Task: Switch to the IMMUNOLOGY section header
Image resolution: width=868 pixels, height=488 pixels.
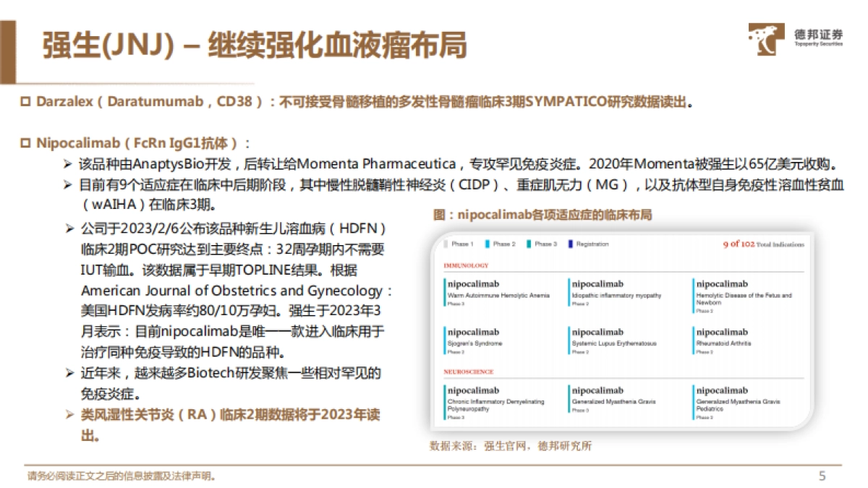Action: coord(466,266)
